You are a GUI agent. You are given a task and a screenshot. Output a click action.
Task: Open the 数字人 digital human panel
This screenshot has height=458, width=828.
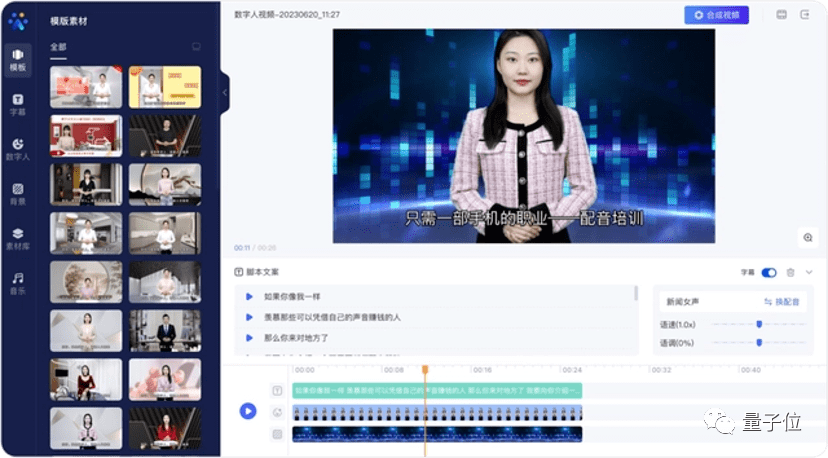[17, 148]
